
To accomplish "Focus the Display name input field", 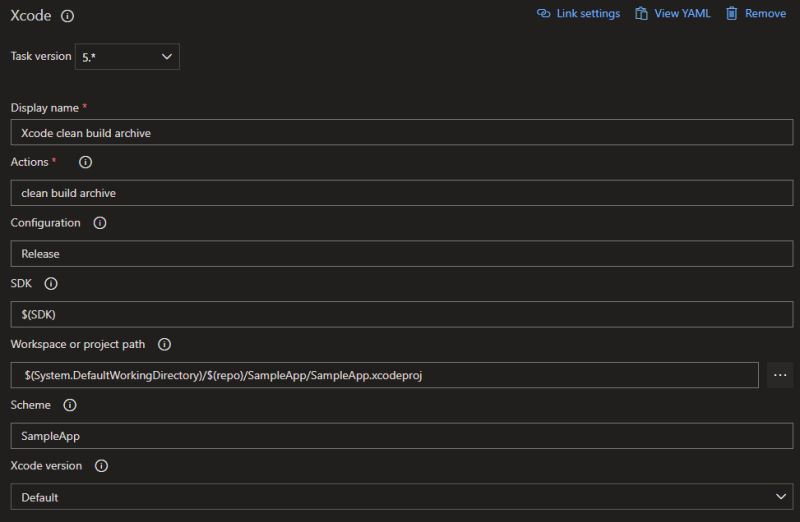I will [402, 133].
